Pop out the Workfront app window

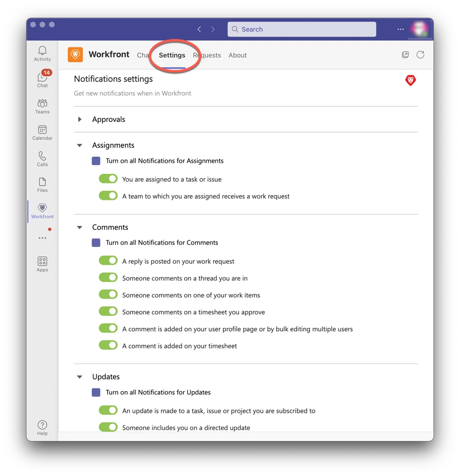405,55
